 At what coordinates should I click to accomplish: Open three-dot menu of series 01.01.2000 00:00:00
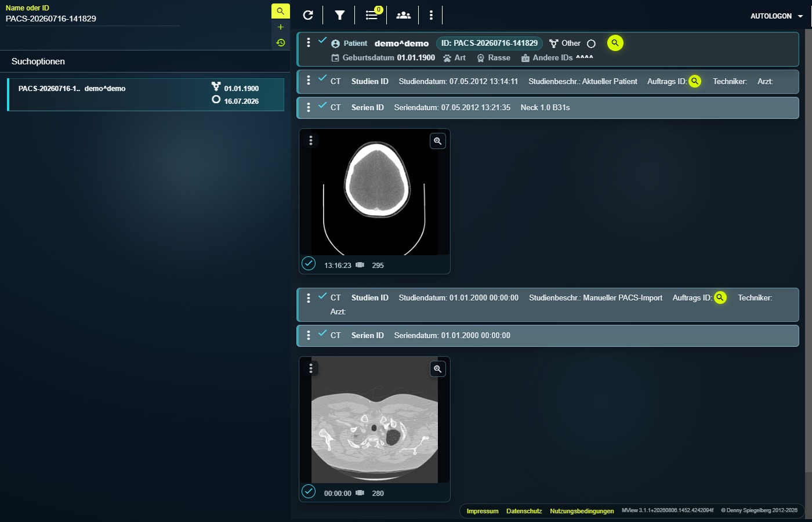coord(309,335)
